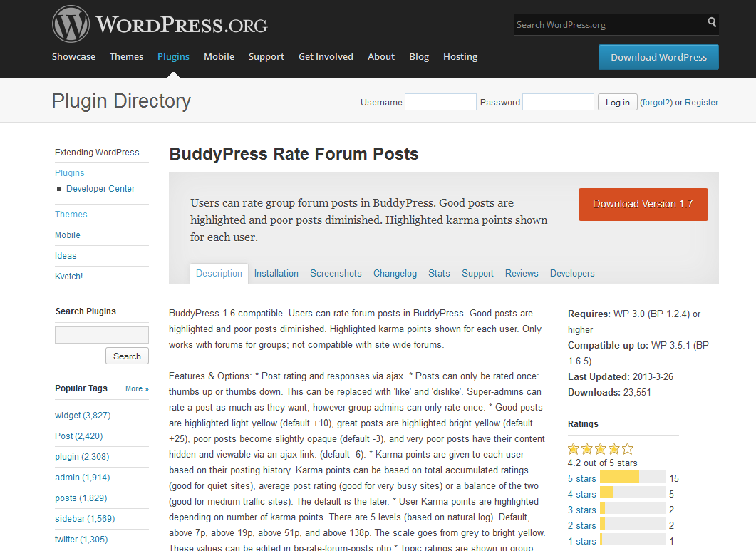Switch to the Stats tab
Viewport: 756px width, 551px height.
[439, 273]
